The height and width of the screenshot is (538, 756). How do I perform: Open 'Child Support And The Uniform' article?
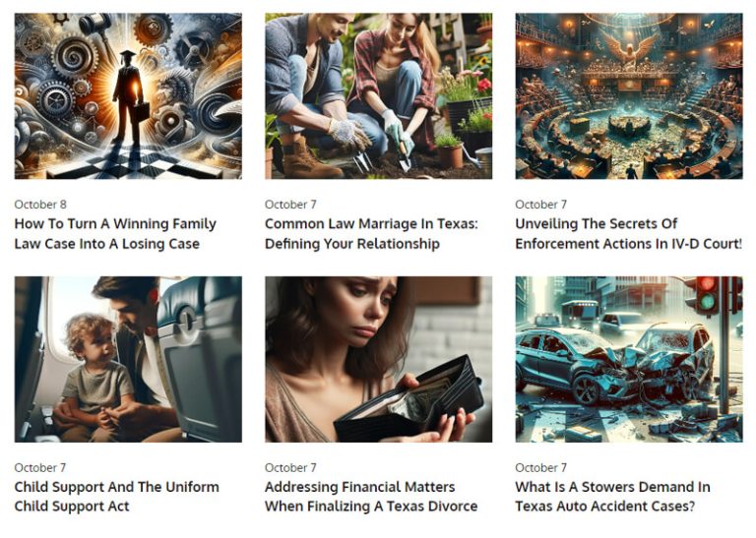click(x=117, y=497)
